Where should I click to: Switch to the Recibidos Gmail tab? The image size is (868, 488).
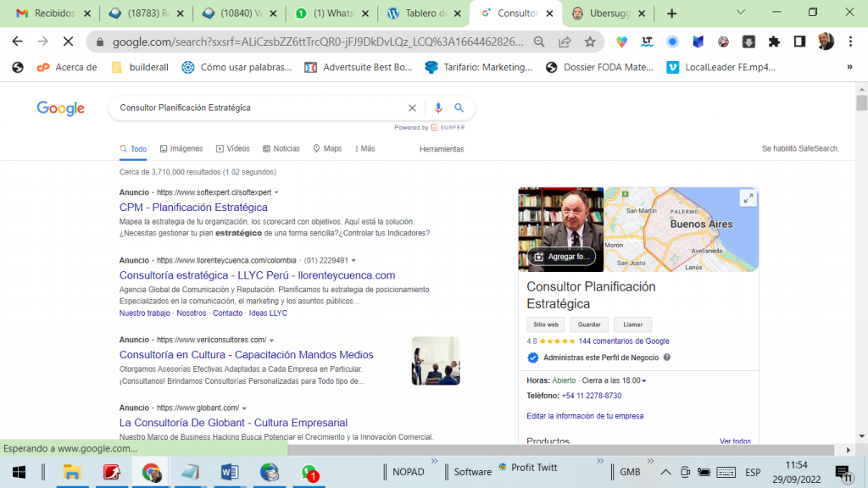pyautogui.click(x=53, y=14)
